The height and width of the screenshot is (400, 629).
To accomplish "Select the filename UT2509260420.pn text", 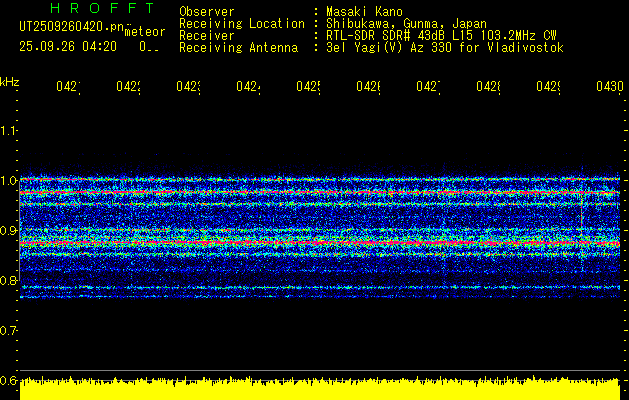I will pyautogui.click(x=72, y=26).
